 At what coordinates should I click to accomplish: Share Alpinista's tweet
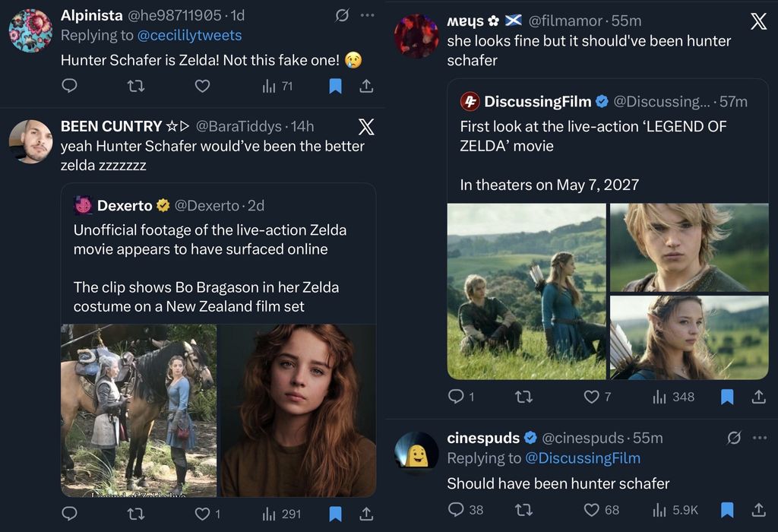366,86
